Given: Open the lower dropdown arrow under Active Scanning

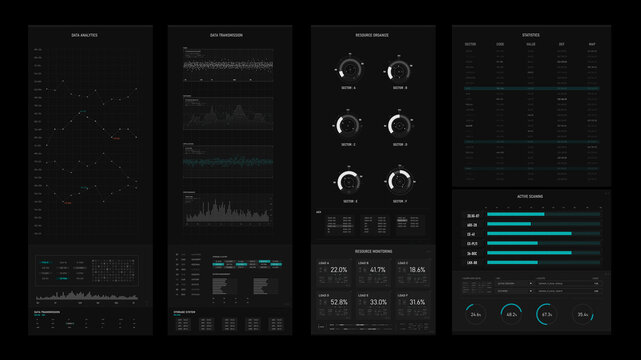Looking at the screenshot, I should pos(531,291).
